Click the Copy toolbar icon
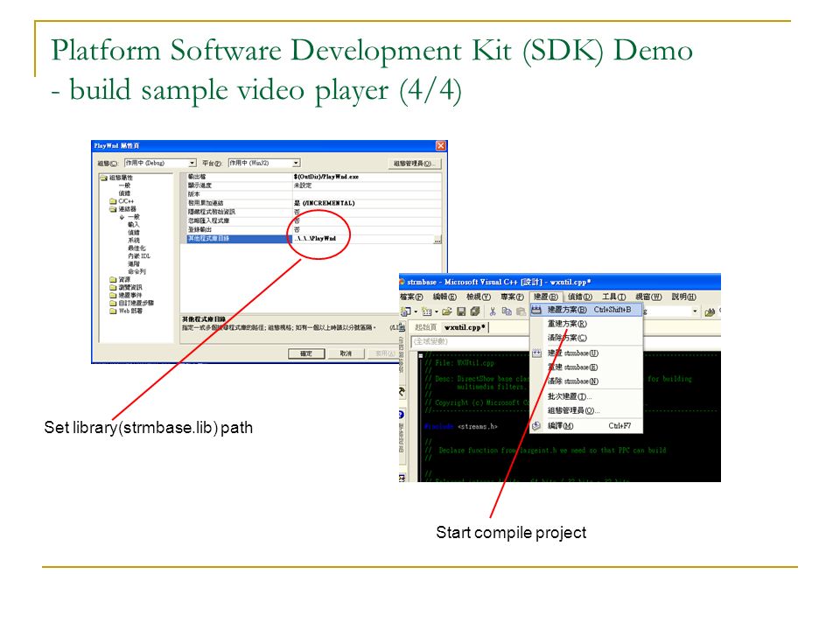Image resolution: width=840 pixels, height=630 pixels. (507, 311)
